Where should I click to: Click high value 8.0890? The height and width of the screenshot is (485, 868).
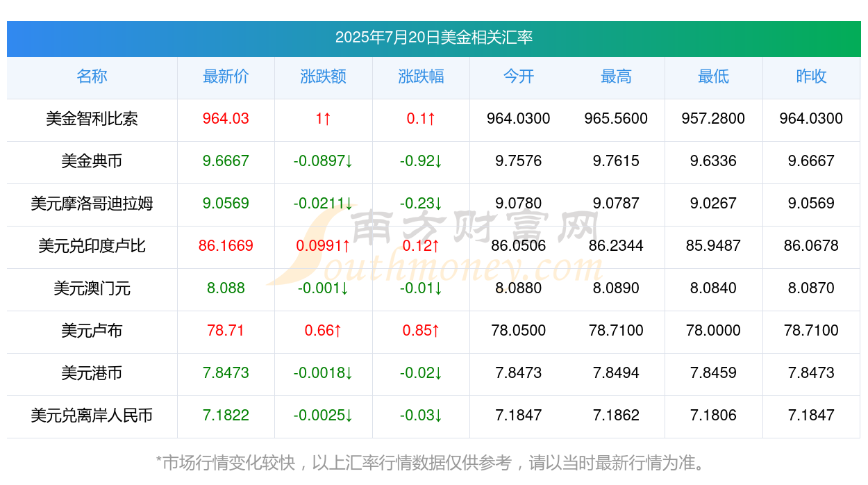coord(616,288)
